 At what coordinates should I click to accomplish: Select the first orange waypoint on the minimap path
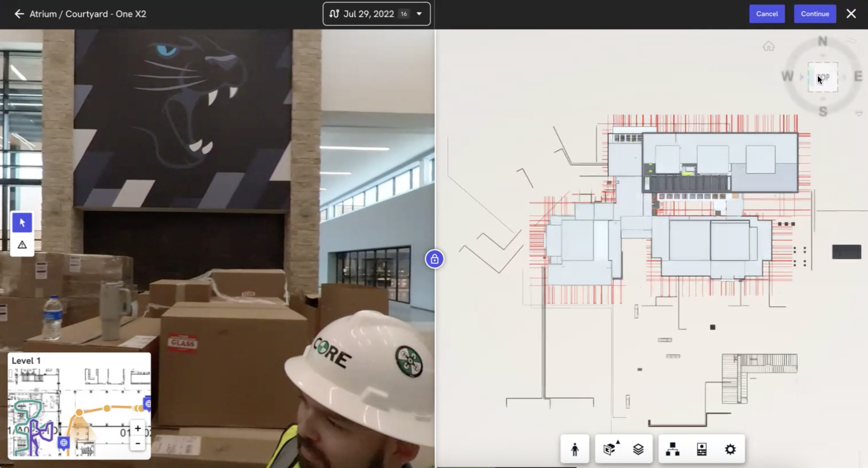click(x=79, y=412)
